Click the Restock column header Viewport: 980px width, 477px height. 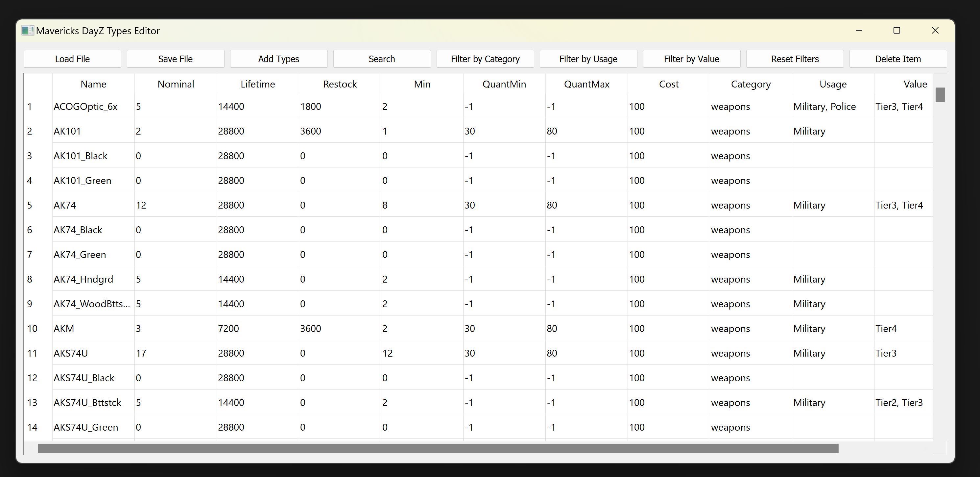pyautogui.click(x=340, y=84)
